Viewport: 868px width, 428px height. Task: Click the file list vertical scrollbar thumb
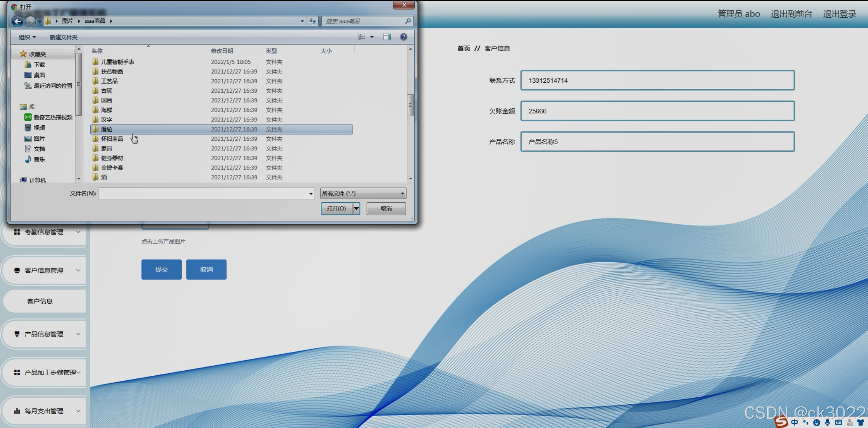410,105
